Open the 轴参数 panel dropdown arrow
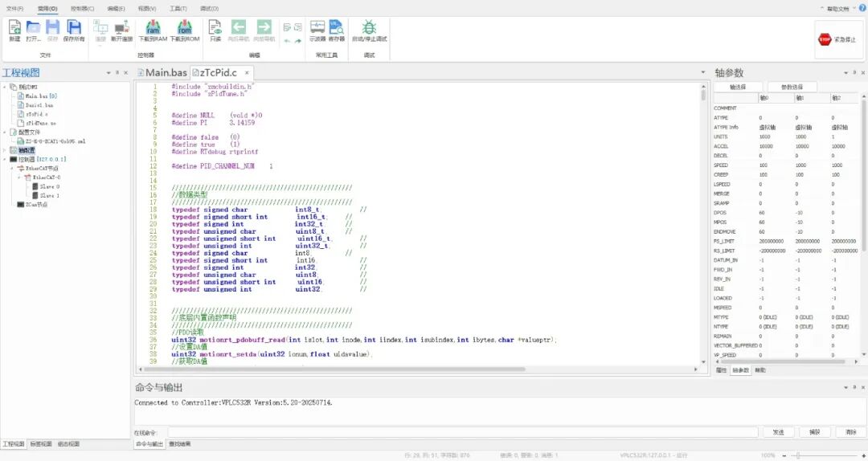Screen dimensions: 868x461 click(x=845, y=72)
